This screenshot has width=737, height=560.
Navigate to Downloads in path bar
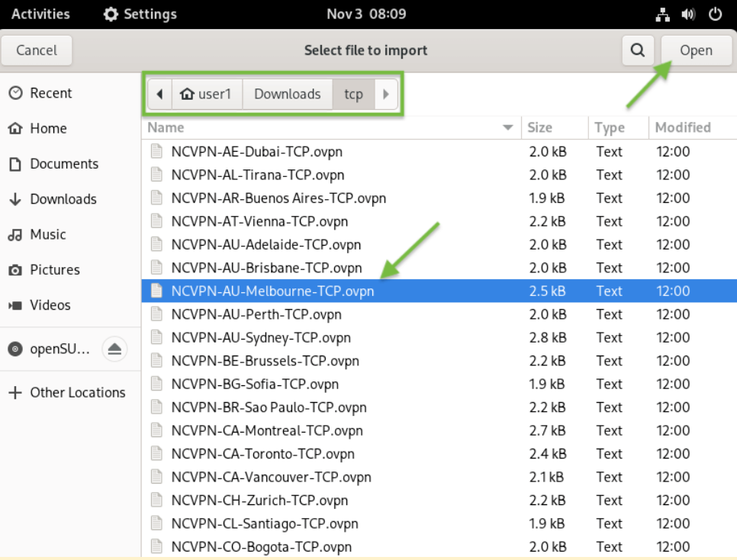click(x=287, y=94)
